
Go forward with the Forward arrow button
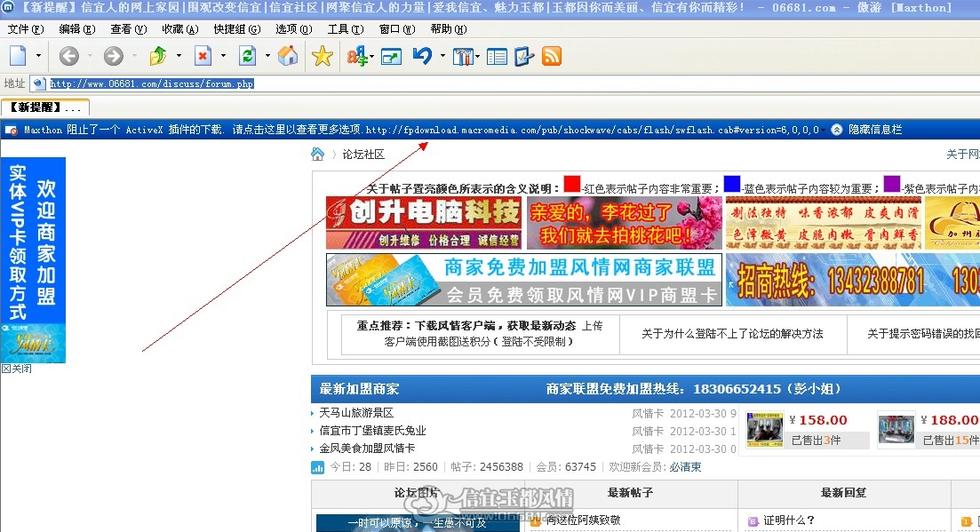pos(113,56)
